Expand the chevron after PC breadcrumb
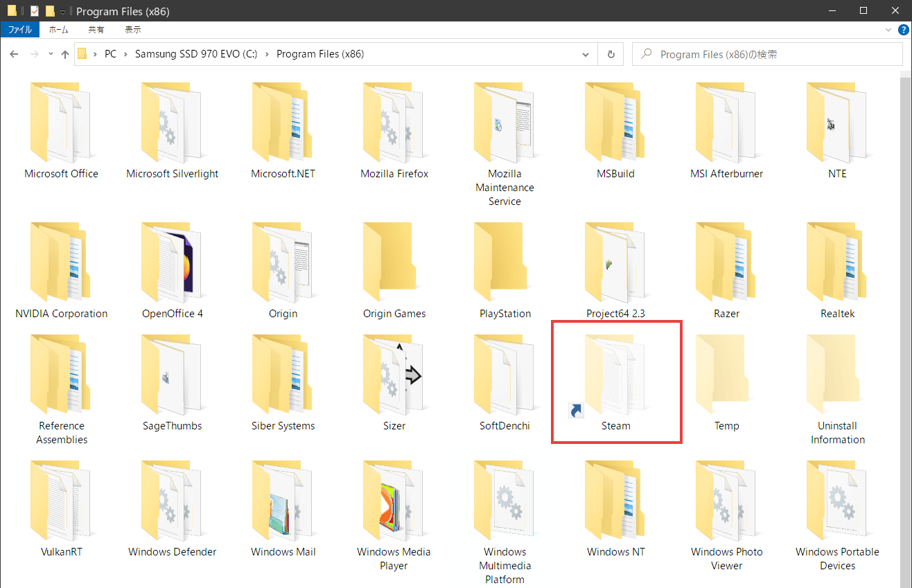The image size is (912, 588). pos(126,54)
